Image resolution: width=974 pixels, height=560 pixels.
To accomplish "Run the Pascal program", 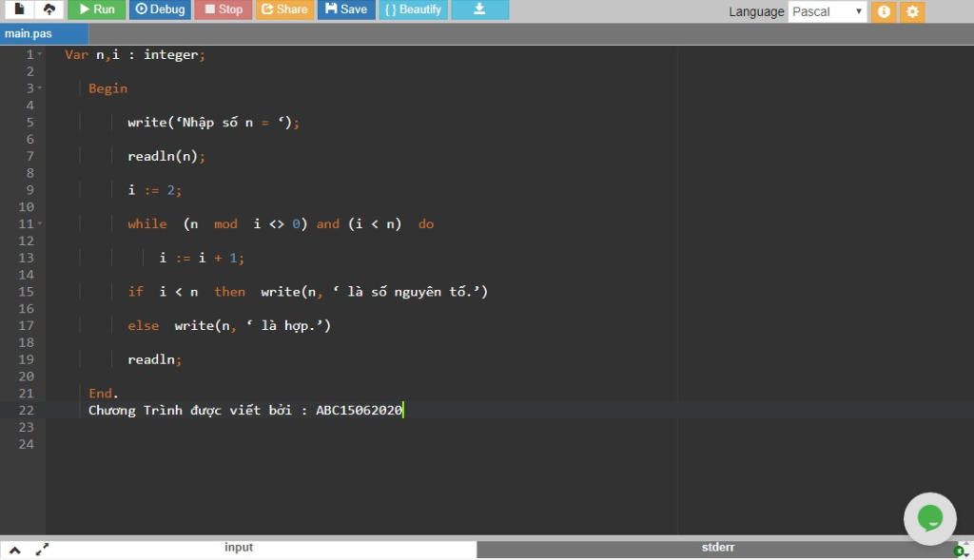I will point(96,10).
